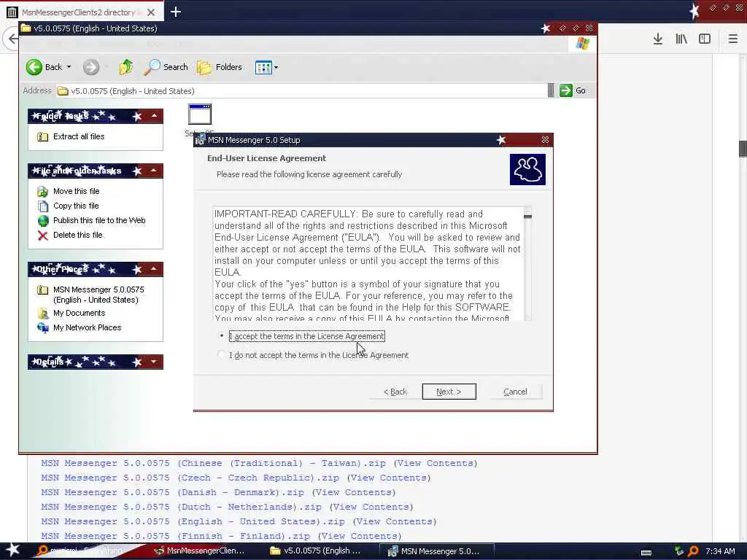Click the Up folder icon

point(126,67)
